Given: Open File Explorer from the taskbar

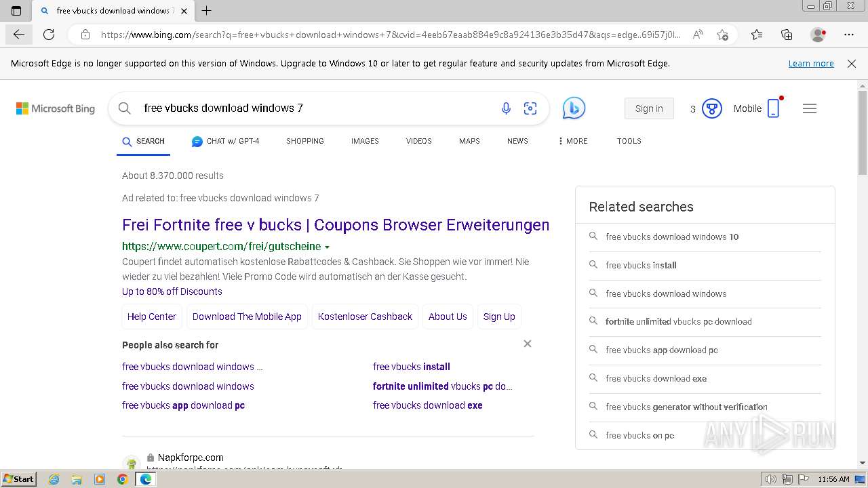Looking at the screenshot, I should (77, 479).
